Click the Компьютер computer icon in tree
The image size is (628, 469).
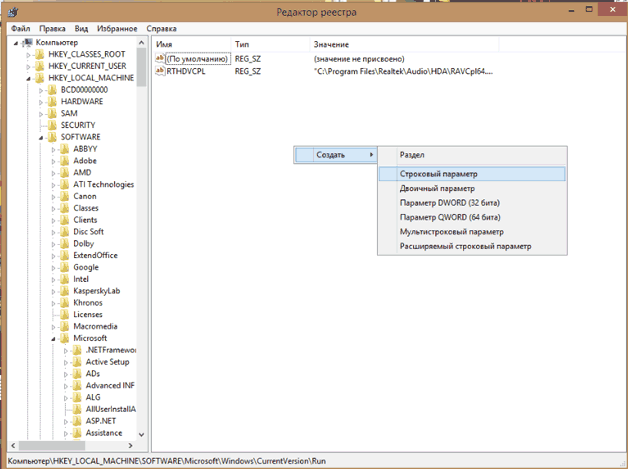point(28,42)
